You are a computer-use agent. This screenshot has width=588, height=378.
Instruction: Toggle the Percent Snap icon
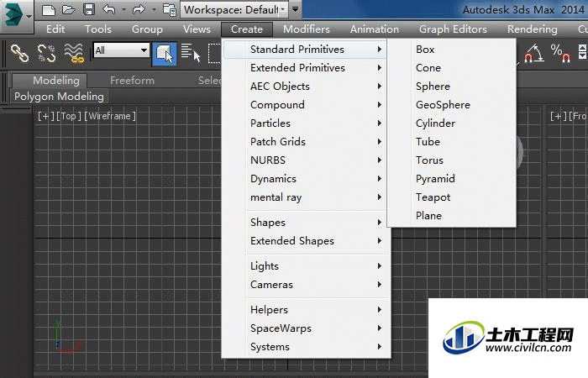click(560, 53)
